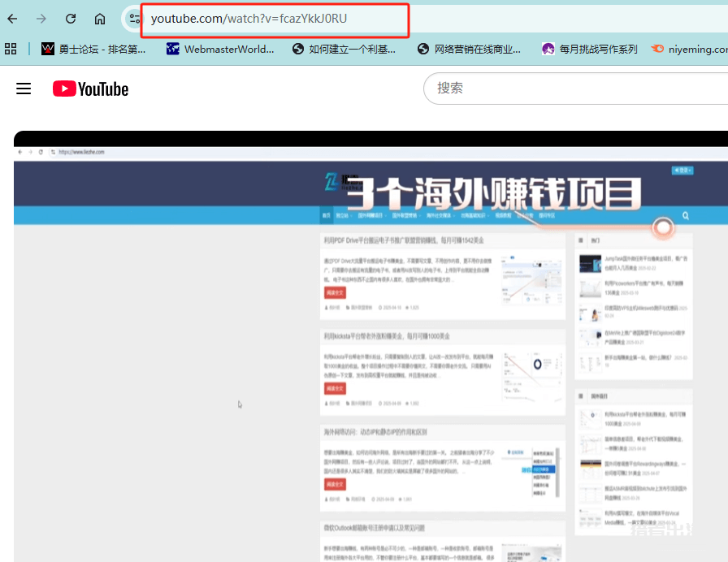Open YouTube's hamburger navigation menu
This screenshot has width=728, height=562.
coord(23,89)
